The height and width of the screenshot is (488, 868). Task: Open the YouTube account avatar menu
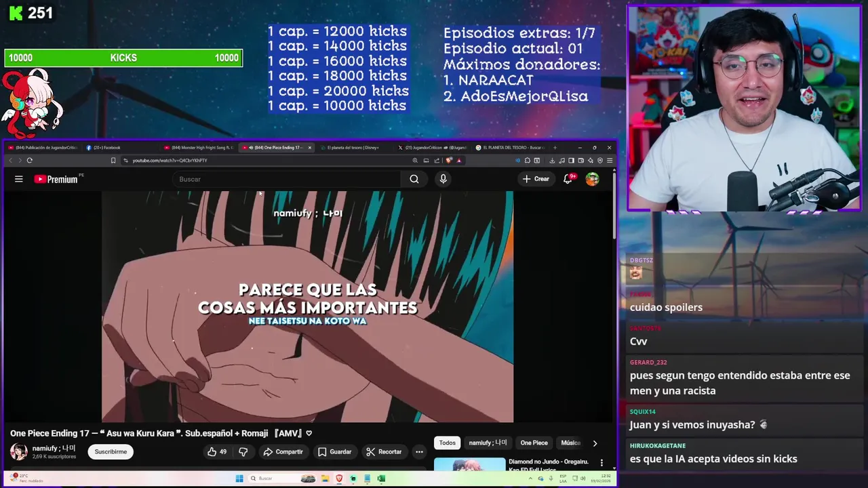click(593, 179)
